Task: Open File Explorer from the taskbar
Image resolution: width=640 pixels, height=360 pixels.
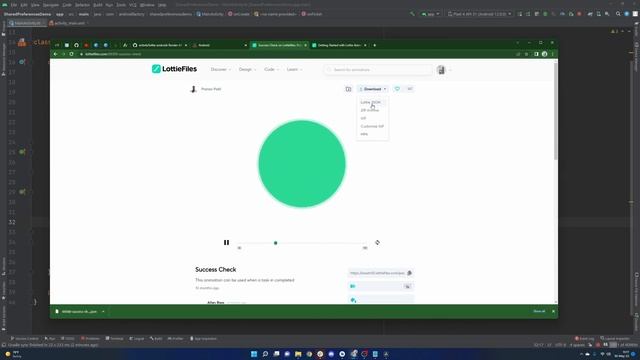Action: tap(298, 354)
